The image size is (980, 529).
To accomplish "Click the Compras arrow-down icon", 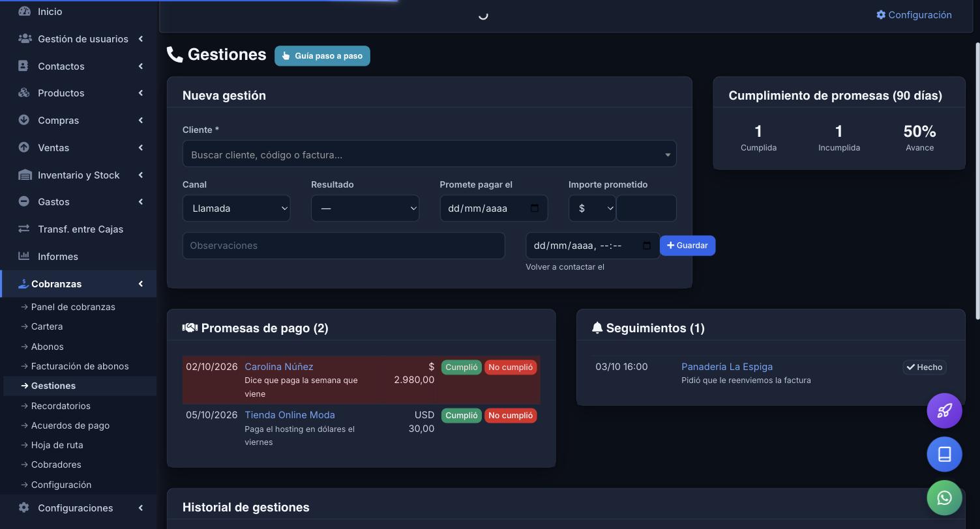I will [x=23, y=120].
